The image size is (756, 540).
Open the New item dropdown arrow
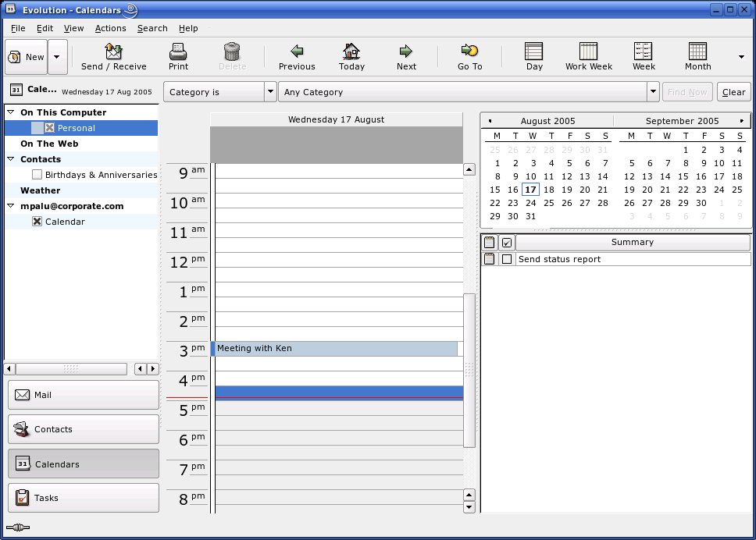pyautogui.click(x=57, y=55)
